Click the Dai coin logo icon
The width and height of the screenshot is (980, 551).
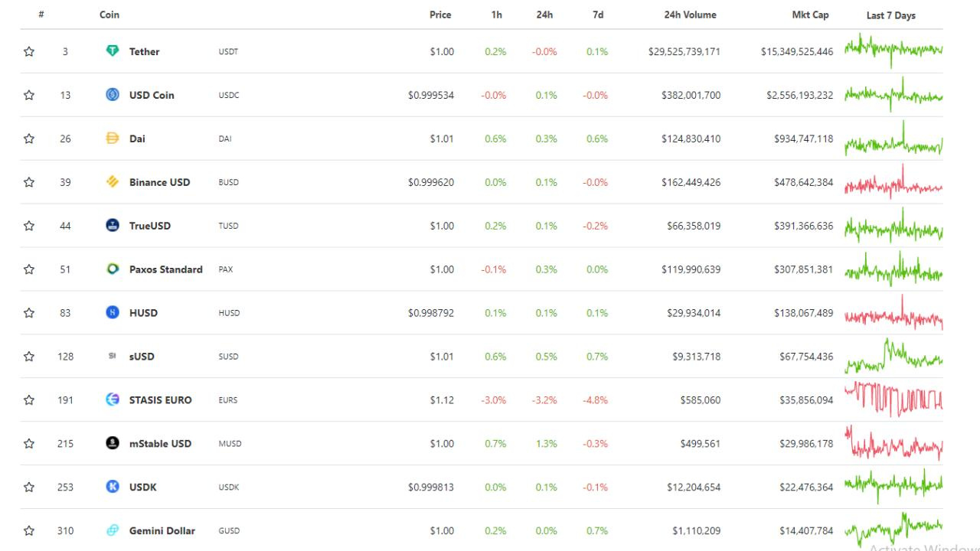(113, 139)
